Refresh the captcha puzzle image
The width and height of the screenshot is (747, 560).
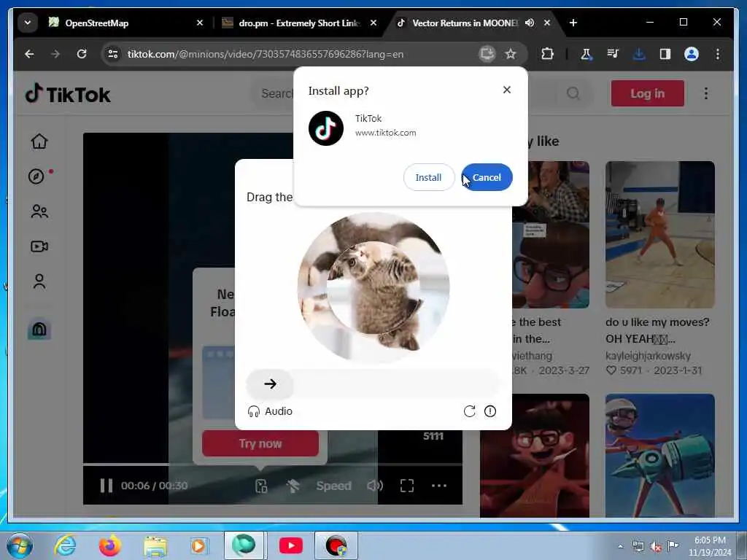[x=469, y=411]
